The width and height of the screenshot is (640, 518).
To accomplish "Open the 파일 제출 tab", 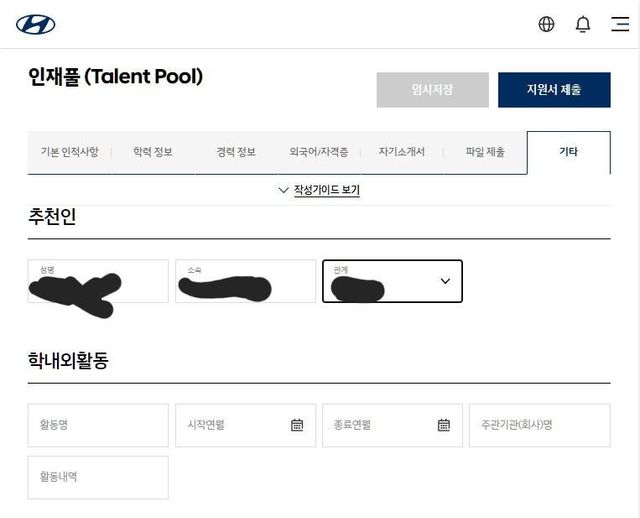I will 485,152.
